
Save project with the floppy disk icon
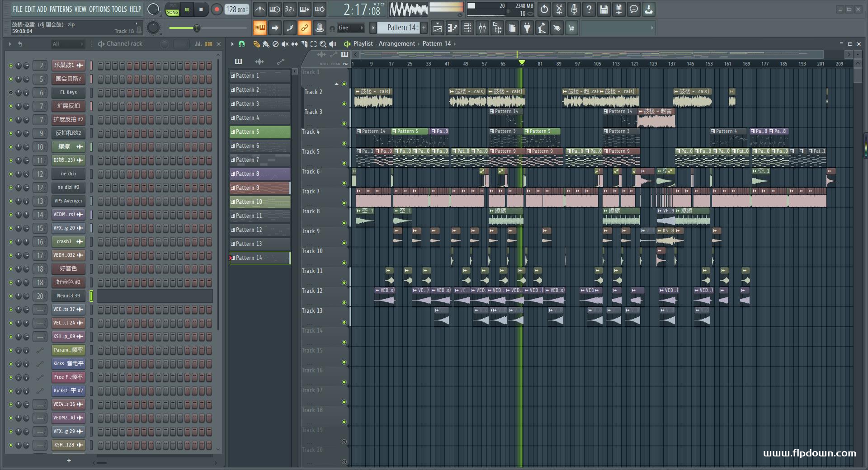coord(604,9)
